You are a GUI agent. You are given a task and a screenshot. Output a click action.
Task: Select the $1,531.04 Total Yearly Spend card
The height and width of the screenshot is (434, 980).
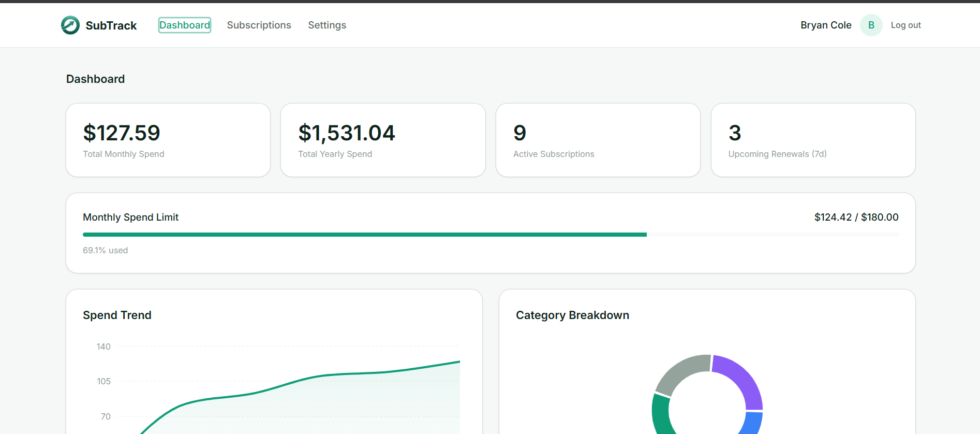coord(383,140)
